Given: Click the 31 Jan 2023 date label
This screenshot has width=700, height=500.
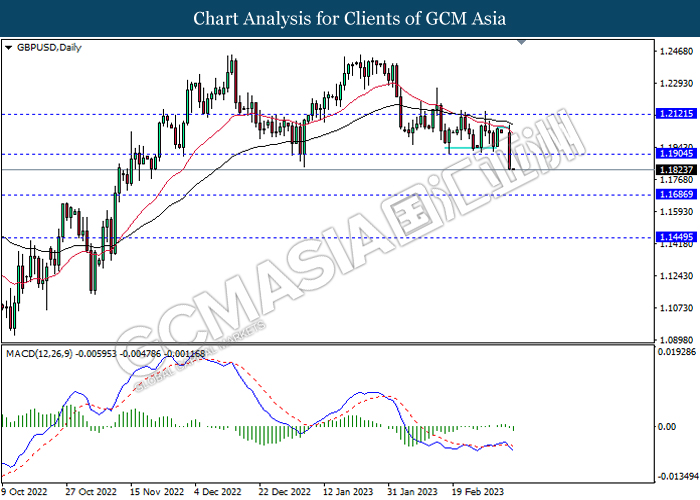Looking at the screenshot, I should 412,492.
